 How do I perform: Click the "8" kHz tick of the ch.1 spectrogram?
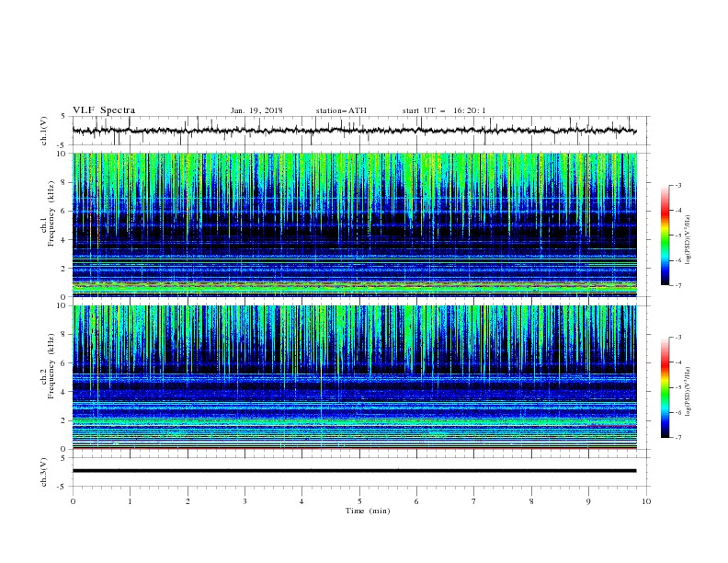64,182
